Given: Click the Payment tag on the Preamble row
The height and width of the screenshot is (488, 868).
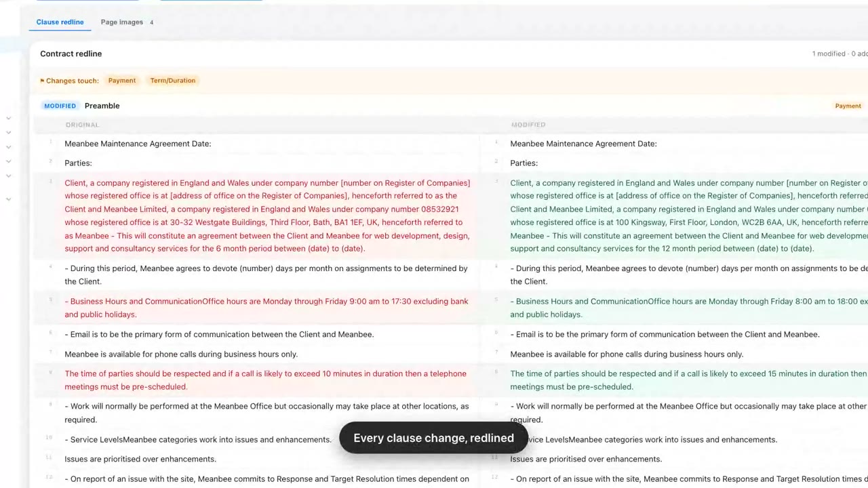Looking at the screenshot, I should pyautogui.click(x=848, y=106).
